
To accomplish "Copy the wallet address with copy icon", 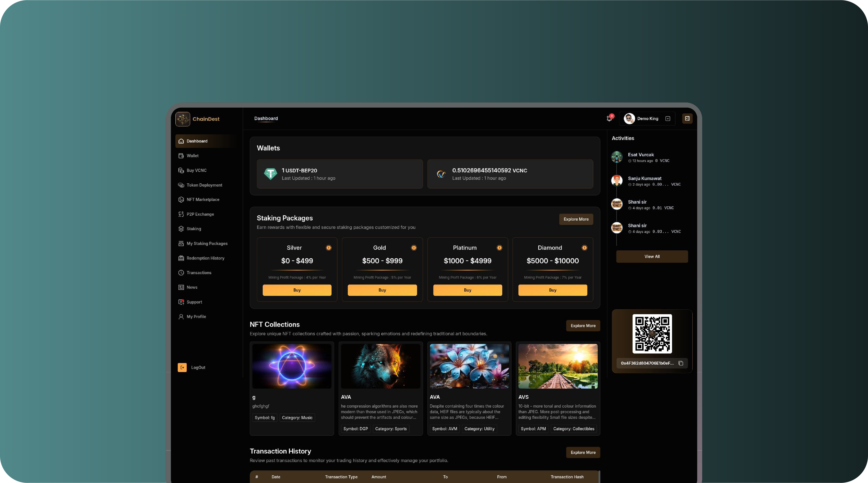I will (681, 363).
